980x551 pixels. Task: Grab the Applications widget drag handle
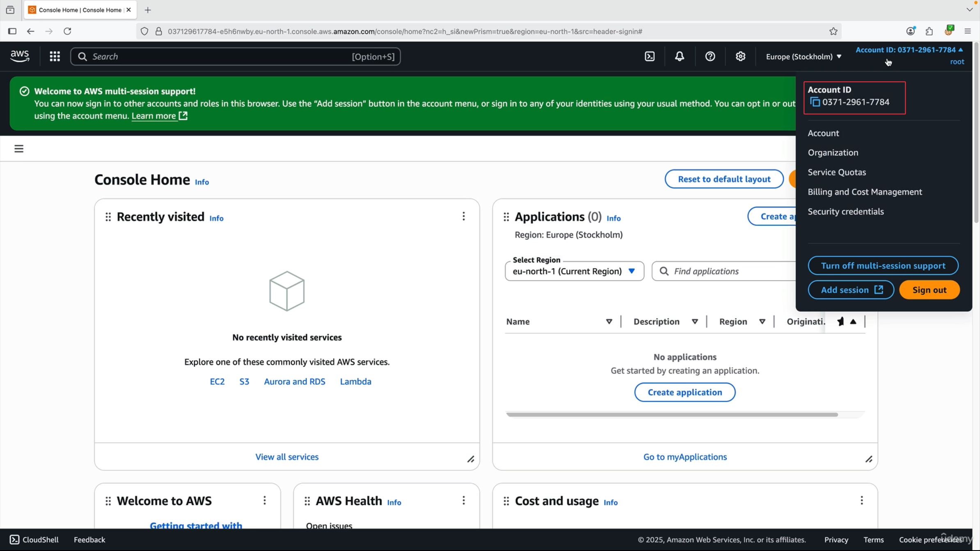pos(506,217)
